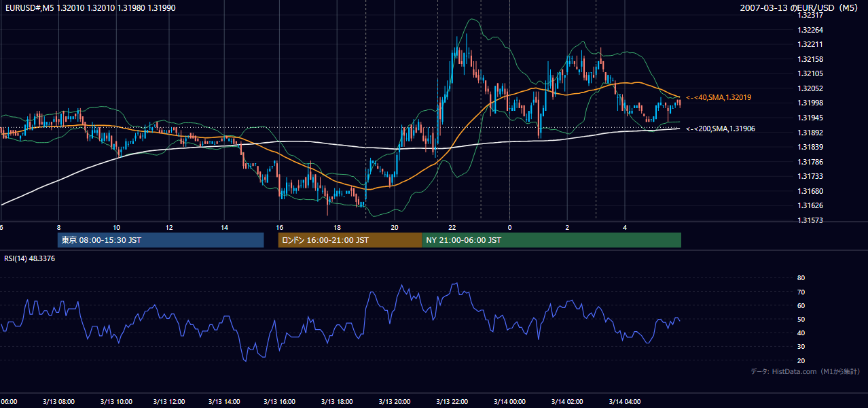Click RSI scale level 60

[x=801, y=305]
